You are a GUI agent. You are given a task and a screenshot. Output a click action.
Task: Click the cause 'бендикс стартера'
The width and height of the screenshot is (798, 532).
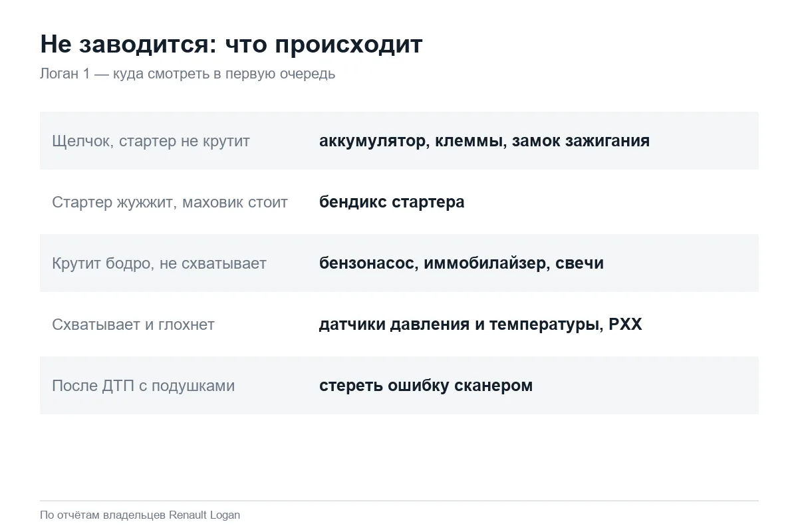[392, 202]
